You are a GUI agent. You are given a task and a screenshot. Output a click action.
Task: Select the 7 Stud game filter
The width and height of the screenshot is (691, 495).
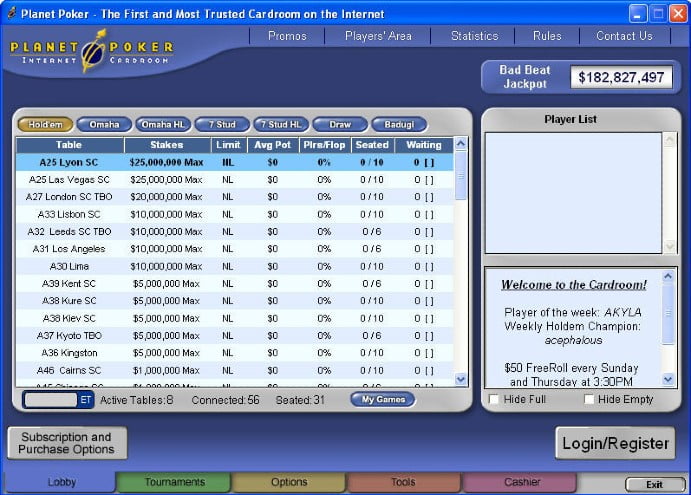(222, 125)
